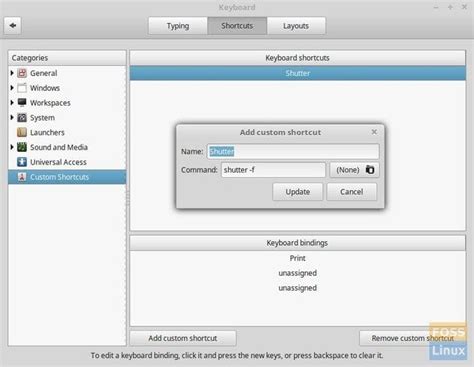Expand the System category

12,117
